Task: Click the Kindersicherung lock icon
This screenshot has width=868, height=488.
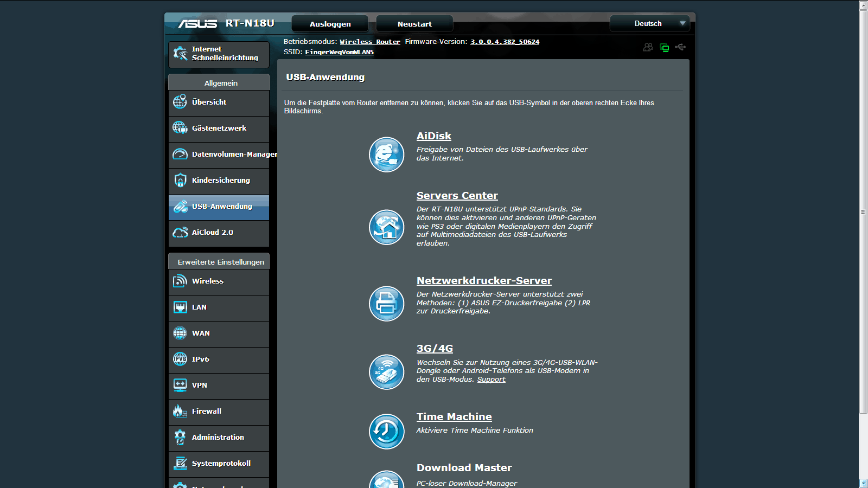Action: [x=180, y=180]
